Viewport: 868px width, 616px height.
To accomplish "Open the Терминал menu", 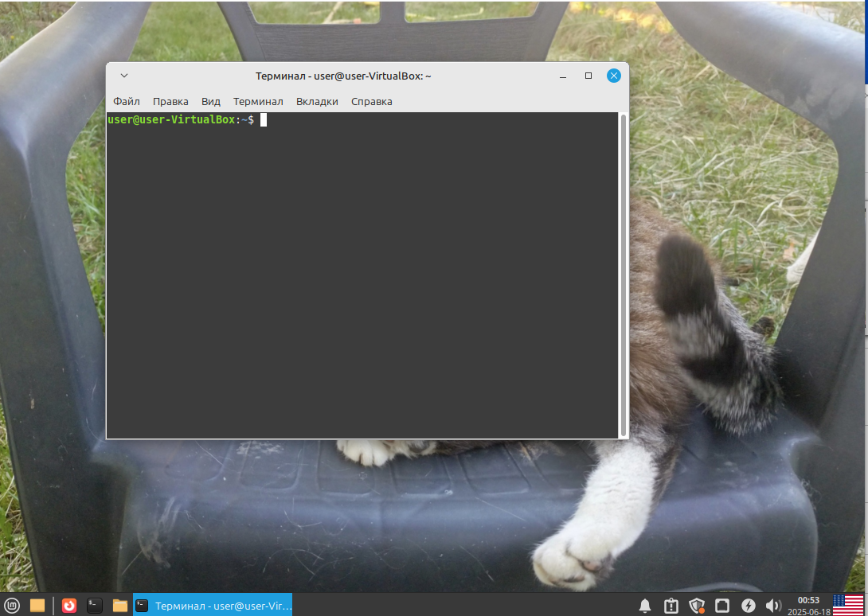I will tap(258, 101).
